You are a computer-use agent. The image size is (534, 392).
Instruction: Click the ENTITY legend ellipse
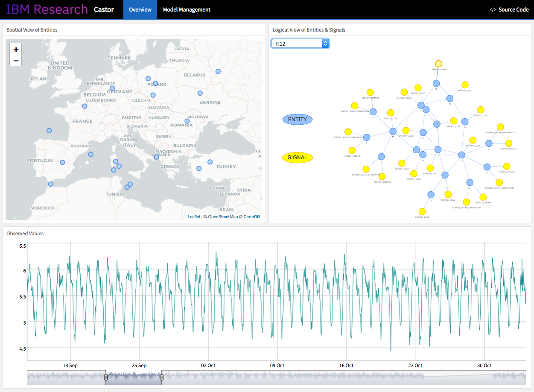[298, 120]
